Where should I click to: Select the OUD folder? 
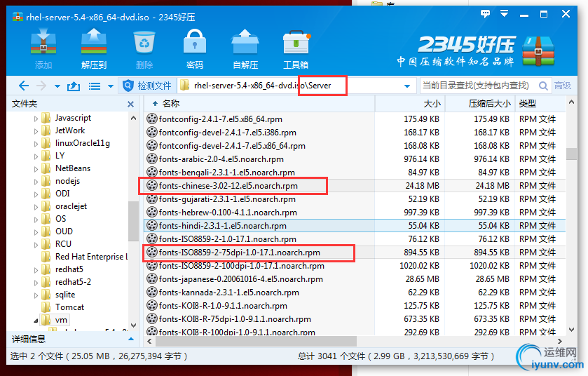pos(64,231)
